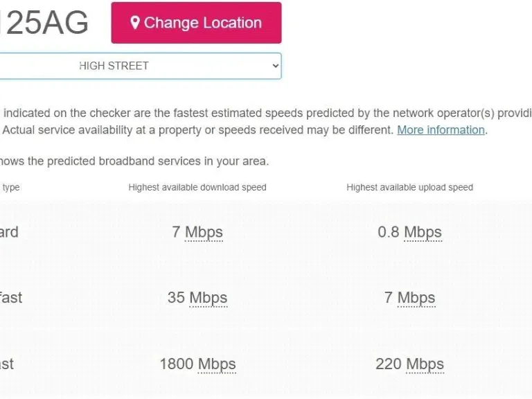Click the row label ending in 'fast'
532x399 pixels.
coord(10,298)
